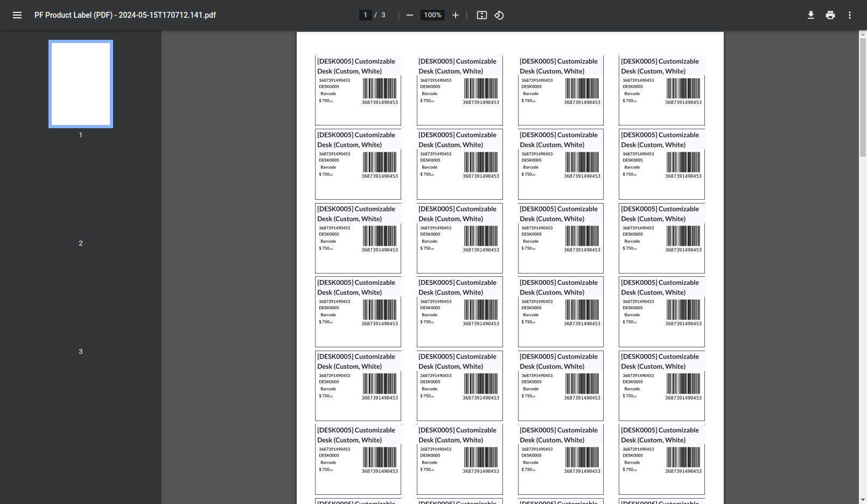Jump to page 2 via sidebar label
867x504 pixels.
click(80, 243)
